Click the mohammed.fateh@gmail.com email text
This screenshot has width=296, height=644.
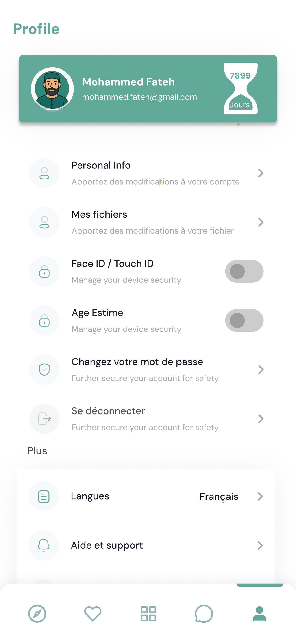point(139,97)
